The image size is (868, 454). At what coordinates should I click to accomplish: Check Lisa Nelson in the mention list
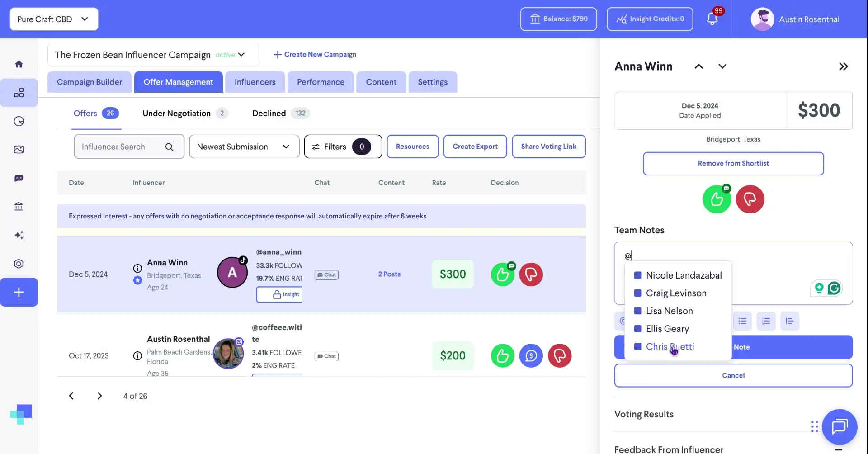638,311
